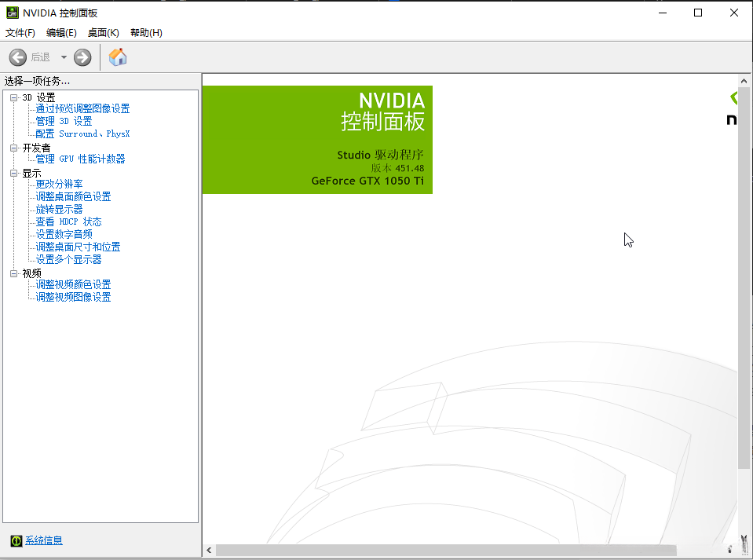Click the green Back arrow button

(x=18, y=57)
